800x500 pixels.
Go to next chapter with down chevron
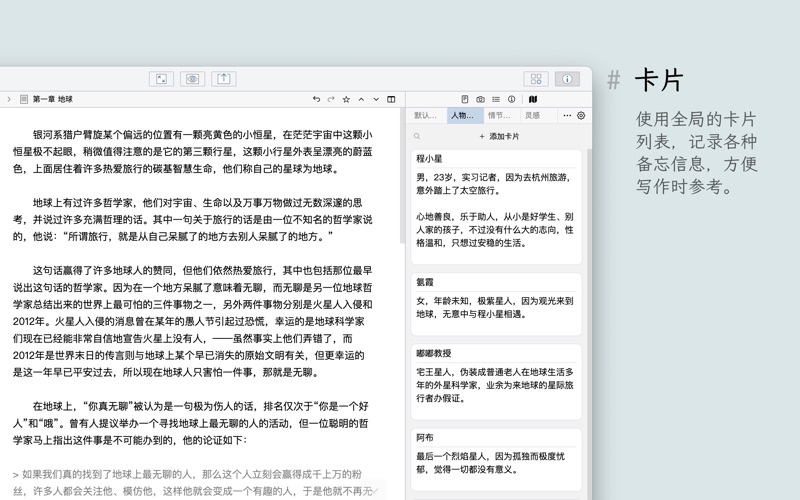click(x=376, y=100)
